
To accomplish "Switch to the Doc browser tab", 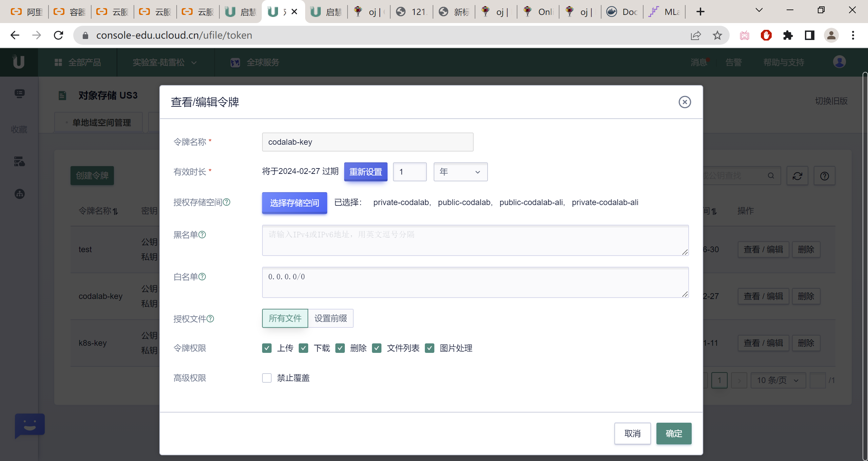I will (x=623, y=12).
